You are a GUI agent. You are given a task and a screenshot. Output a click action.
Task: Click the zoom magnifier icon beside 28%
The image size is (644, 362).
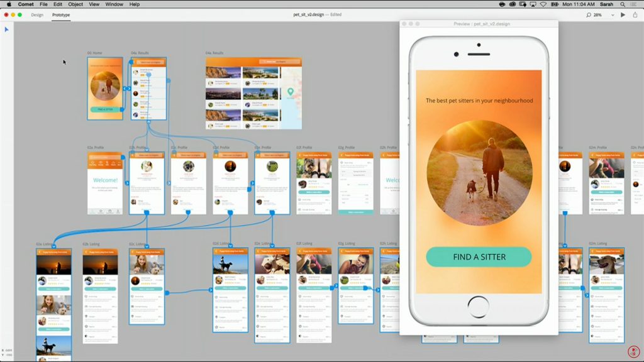[x=589, y=15]
